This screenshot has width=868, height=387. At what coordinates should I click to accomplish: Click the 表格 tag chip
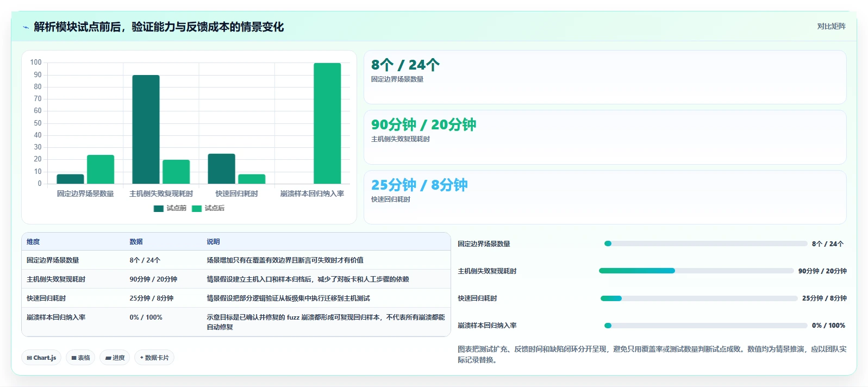click(x=80, y=358)
